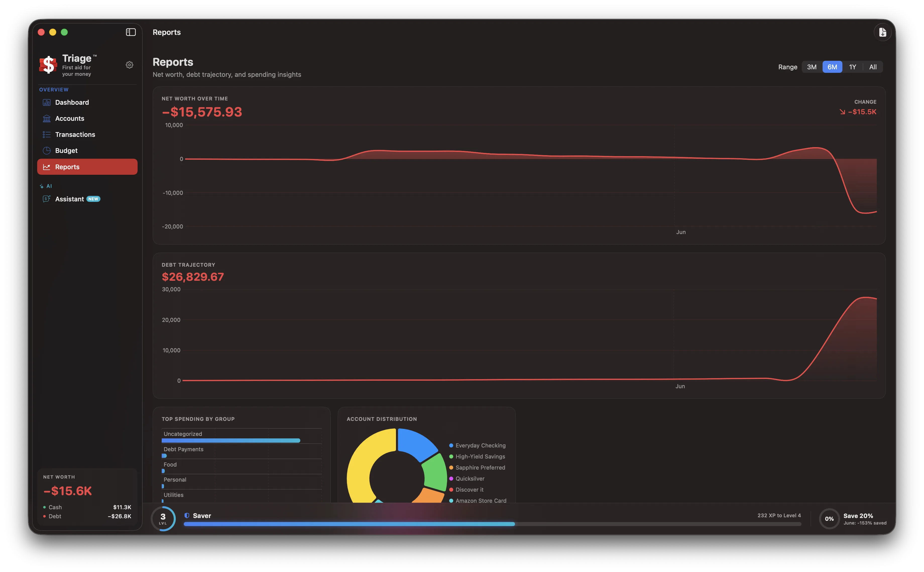Click the export document icon
Viewport: 924px width, 572px height.
[882, 32]
